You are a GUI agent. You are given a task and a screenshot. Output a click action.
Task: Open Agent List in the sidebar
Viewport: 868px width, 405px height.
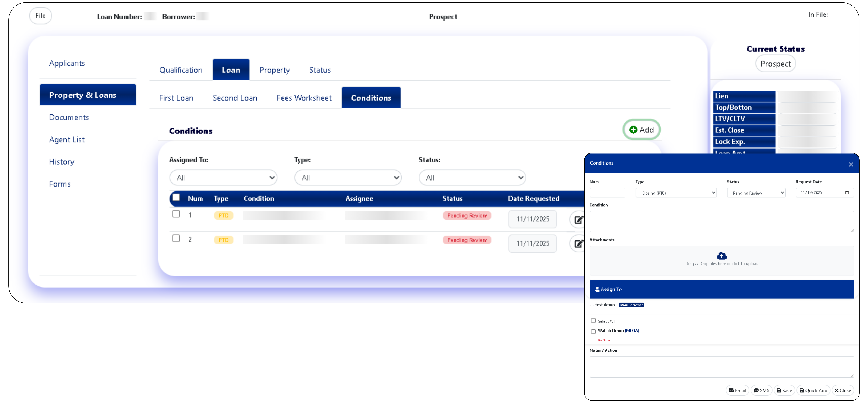click(x=67, y=140)
